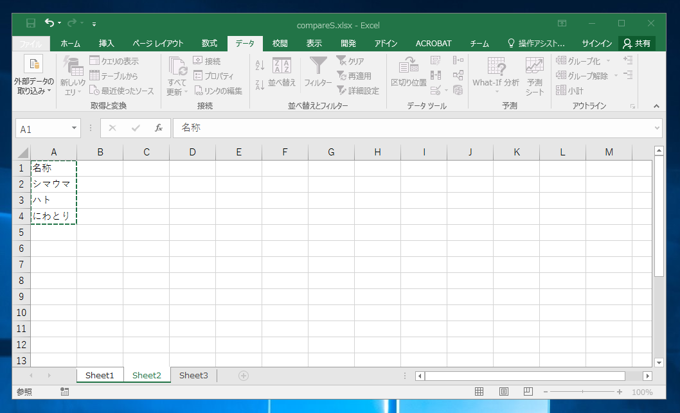Switch to the 挿入 ribbon tab

tap(106, 43)
